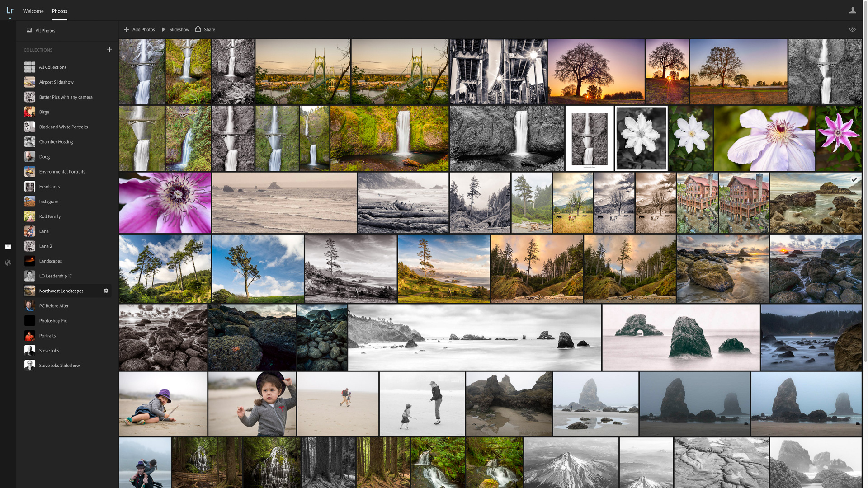Image resolution: width=868 pixels, height=488 pixels.
Task: Click the Add Photos button
Action: coord(139,29)
